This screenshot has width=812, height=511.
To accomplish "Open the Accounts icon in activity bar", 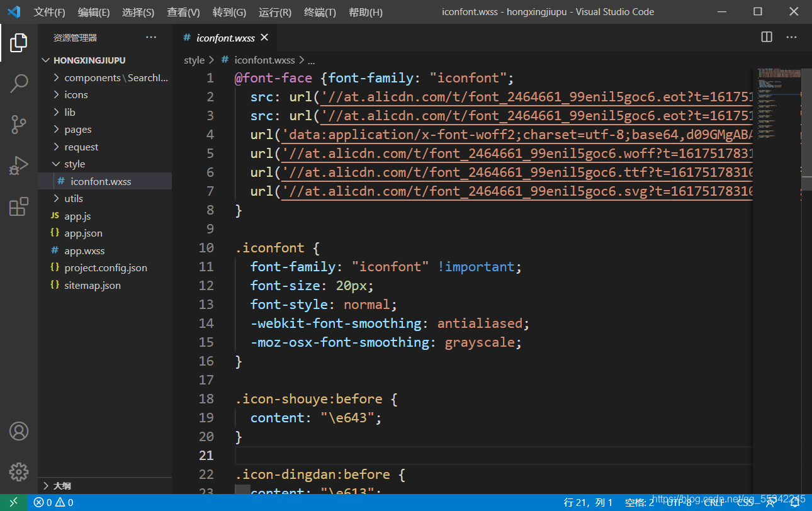I will pyautogui.click(x=19, y=432).
